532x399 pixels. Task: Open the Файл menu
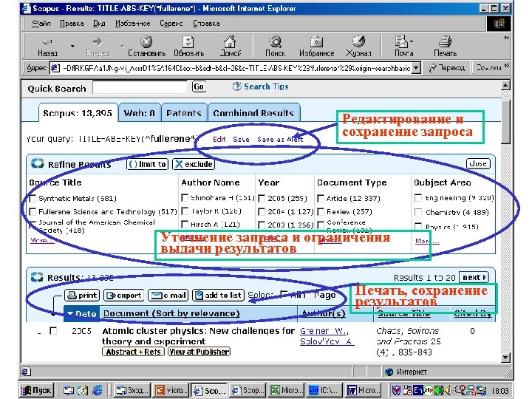click(x=41, y=24)
